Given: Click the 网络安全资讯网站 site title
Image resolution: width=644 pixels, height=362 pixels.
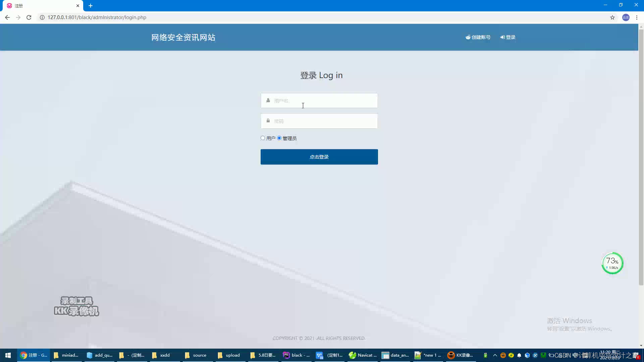Looking at the screenshot, I should tap(183, 38).
